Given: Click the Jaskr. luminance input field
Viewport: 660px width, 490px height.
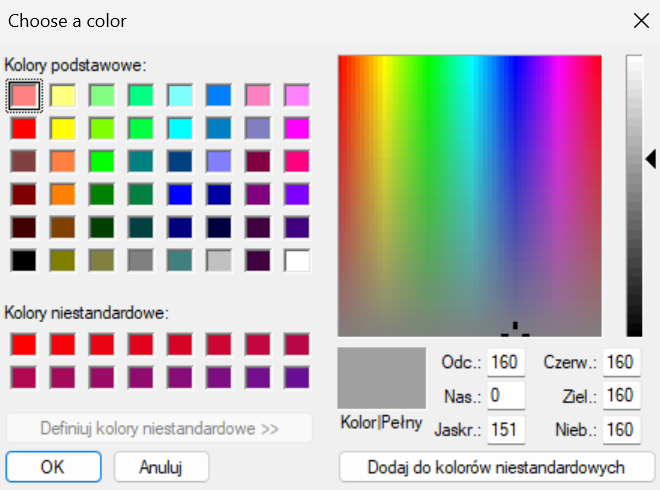Looking at the screenshot, I should 506,430.
